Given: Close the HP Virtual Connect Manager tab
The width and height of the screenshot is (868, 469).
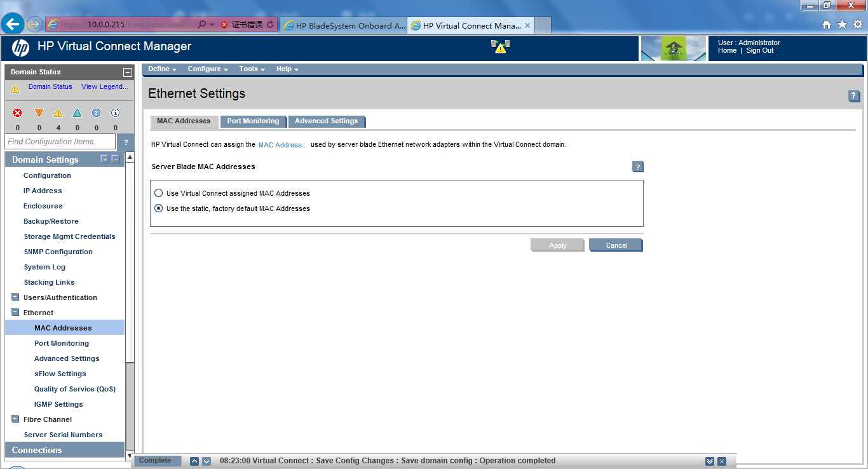Looking at the screenshot, I should (x=527, y=25).
